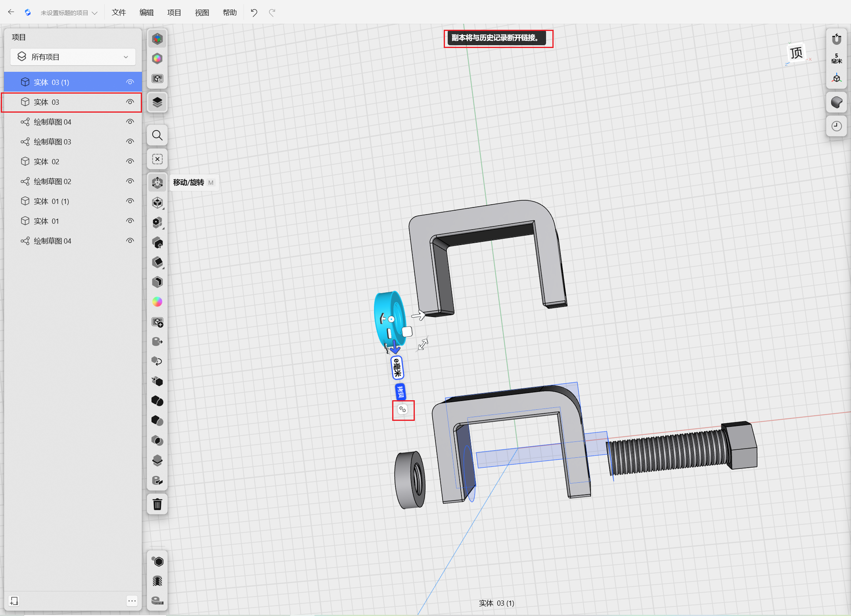851x616 pixels.
Task: Toggle visibility of 绘制草图 03
Action: coord(130,142)
